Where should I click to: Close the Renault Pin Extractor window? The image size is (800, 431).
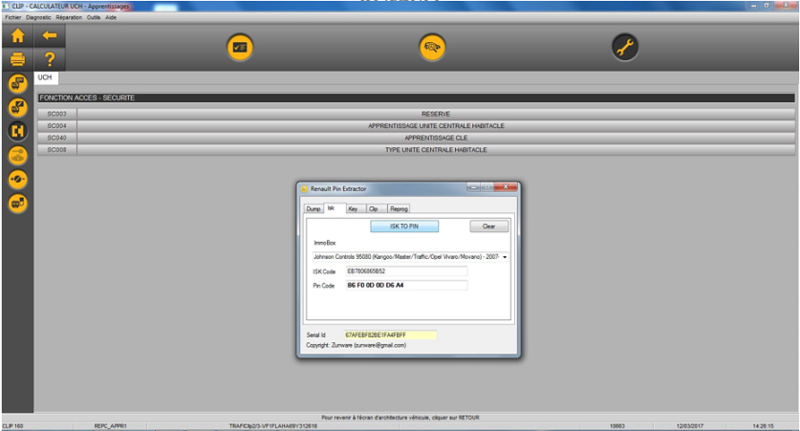[x=506, y=187]
